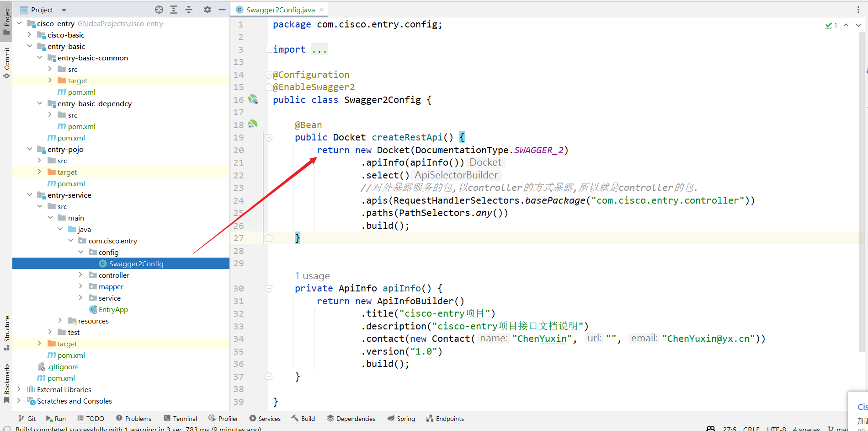Viewport: 868px width, 431px height.
Task: Click the Expand All icon in Project panel
Action: (x=174, y=10)
